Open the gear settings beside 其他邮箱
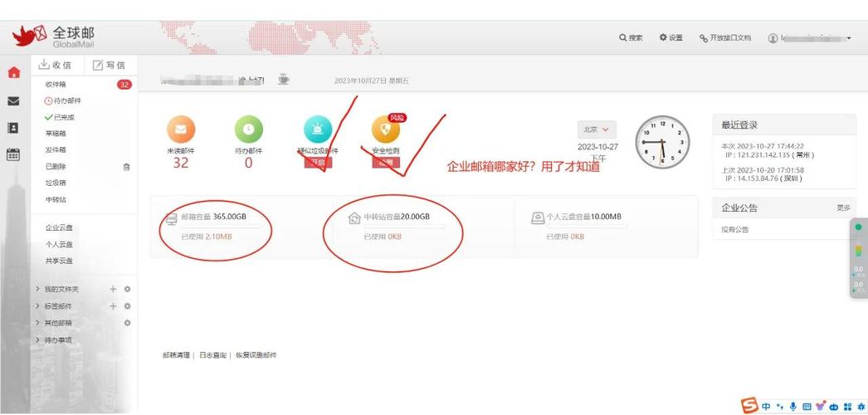 click(x=127, y=323)
